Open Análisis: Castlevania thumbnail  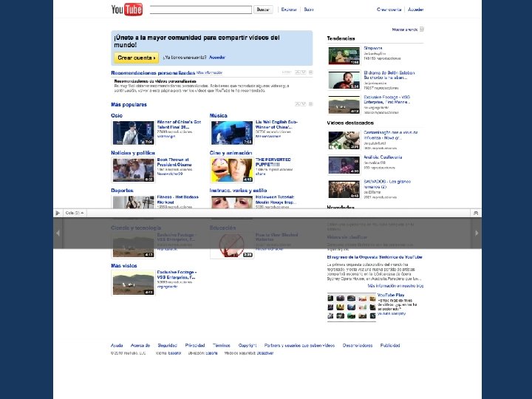tap(344, 166)
